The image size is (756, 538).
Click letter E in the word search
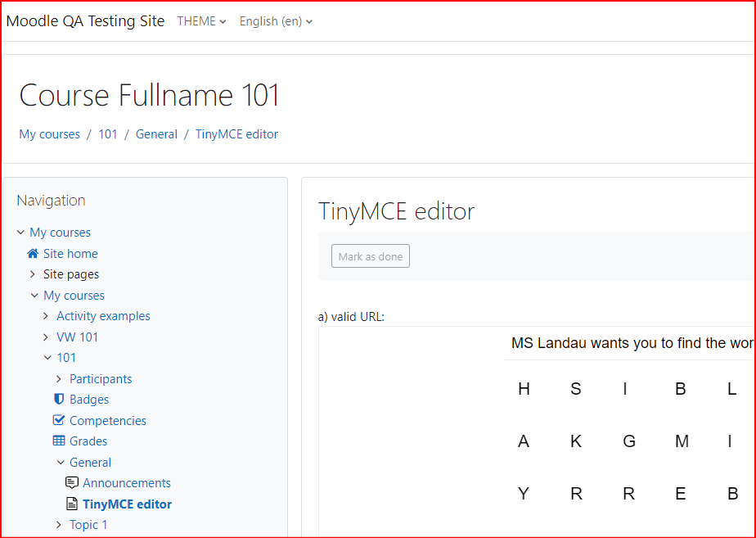click(680, 493)
